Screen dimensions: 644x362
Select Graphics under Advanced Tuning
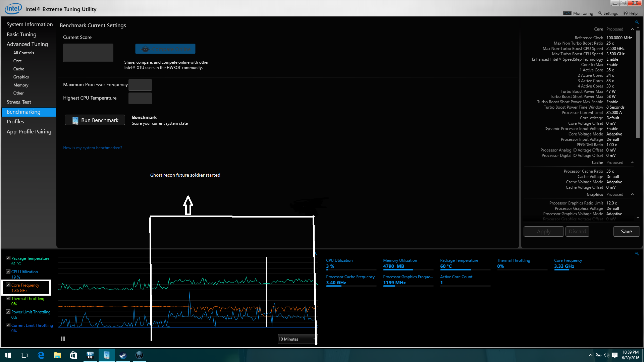[21, 77]
